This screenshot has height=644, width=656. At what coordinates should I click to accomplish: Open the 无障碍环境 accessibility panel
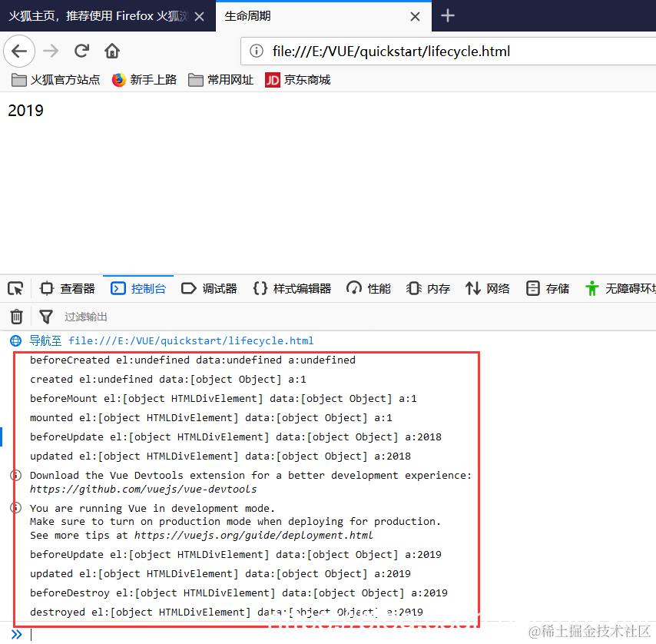point(620,288)
